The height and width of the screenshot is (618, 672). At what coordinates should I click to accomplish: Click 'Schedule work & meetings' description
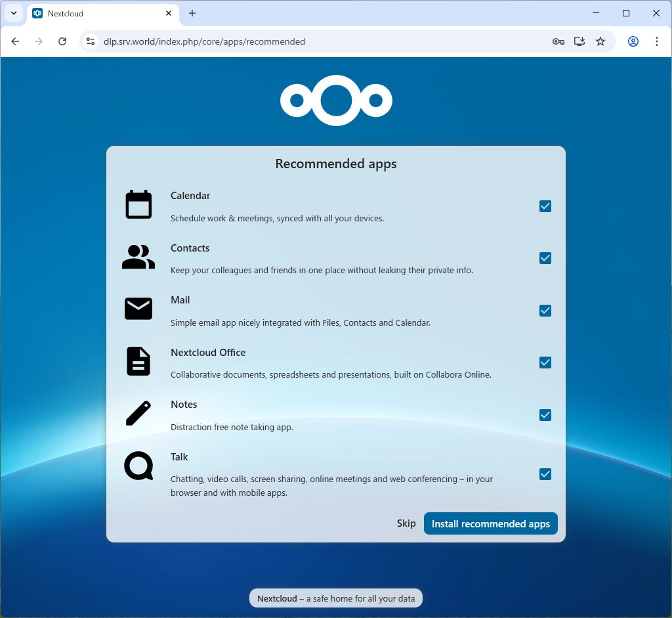pyautogui.click(x=278, y=218)
